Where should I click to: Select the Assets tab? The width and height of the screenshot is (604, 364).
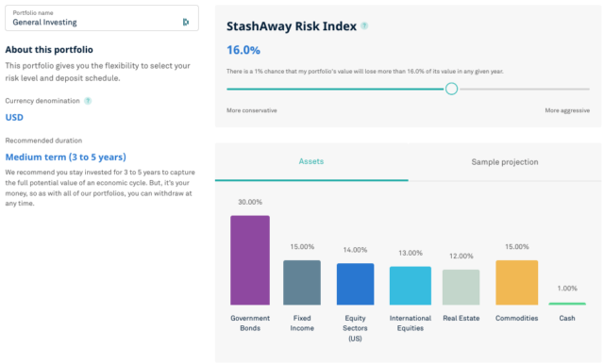tap(311, 161)
